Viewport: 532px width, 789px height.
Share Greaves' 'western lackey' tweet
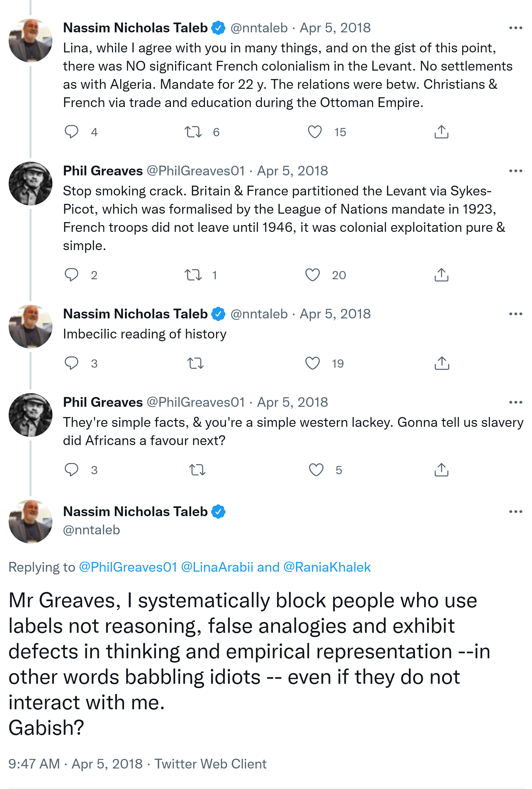coord(441,470)
